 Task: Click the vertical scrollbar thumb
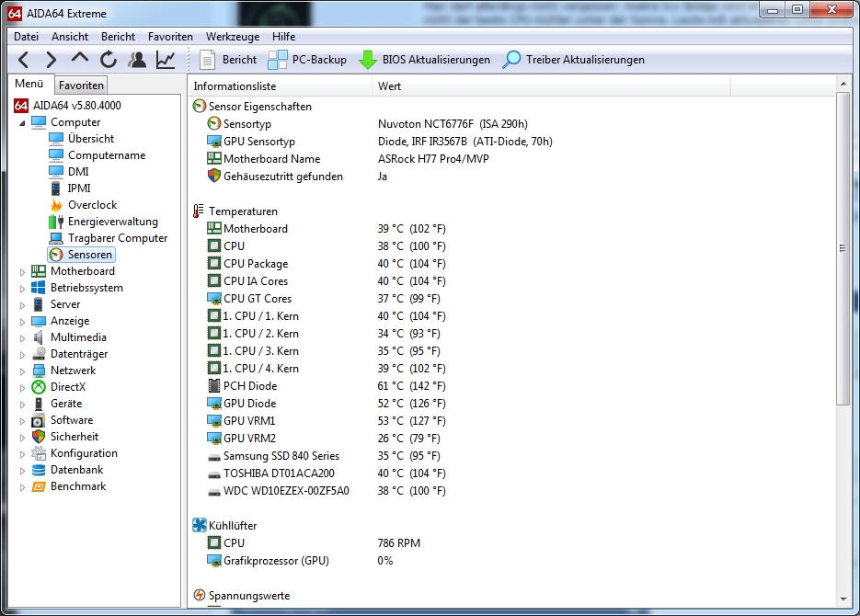click(843, 248)
